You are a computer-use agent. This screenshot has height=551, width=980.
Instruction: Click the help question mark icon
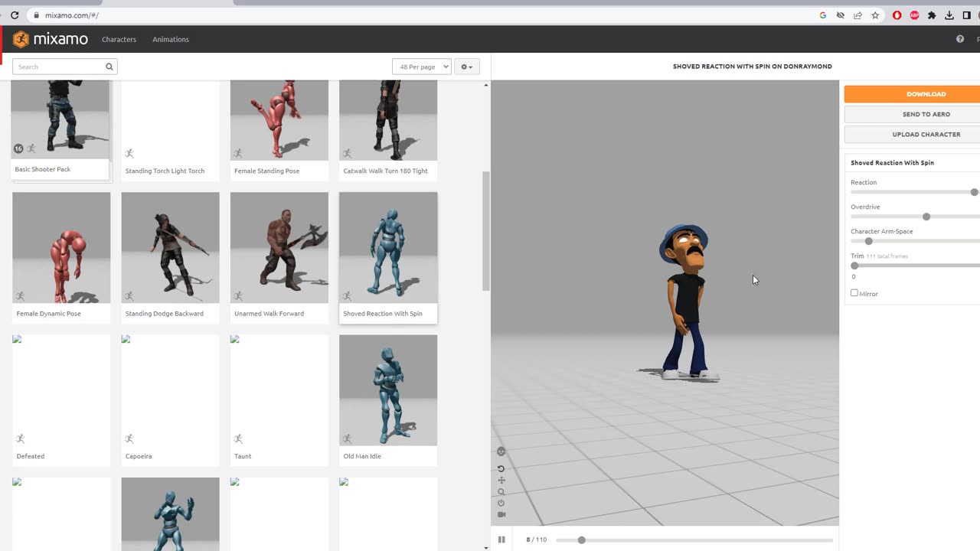tap(960, 39)
